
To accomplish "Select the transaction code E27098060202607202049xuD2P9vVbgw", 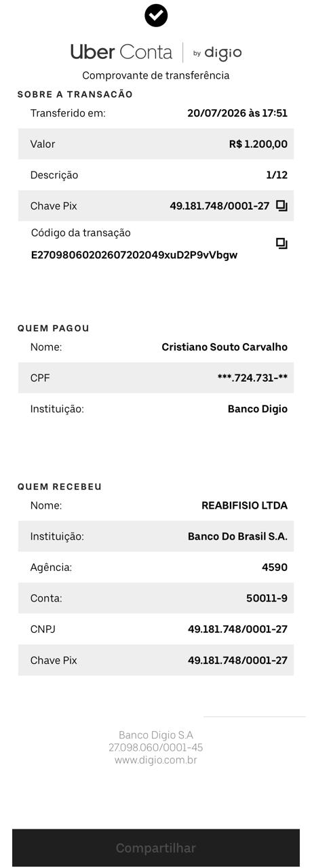I will pos(134,255).
